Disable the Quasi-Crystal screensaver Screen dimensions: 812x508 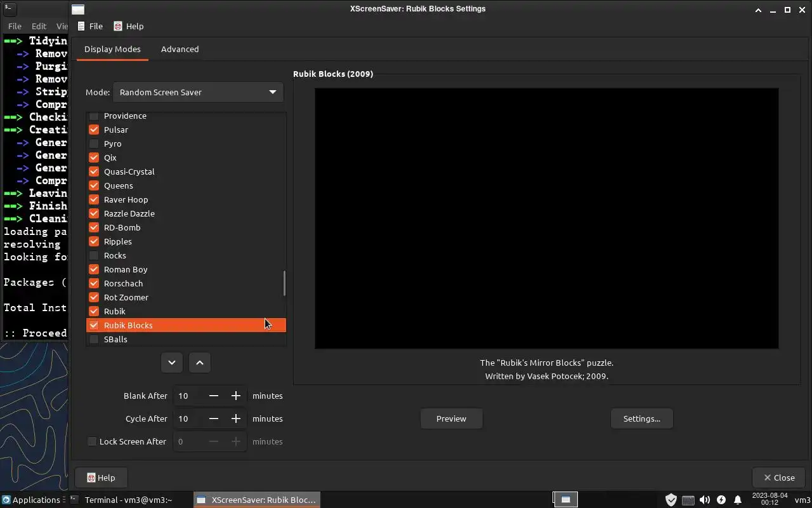(94, 171)
